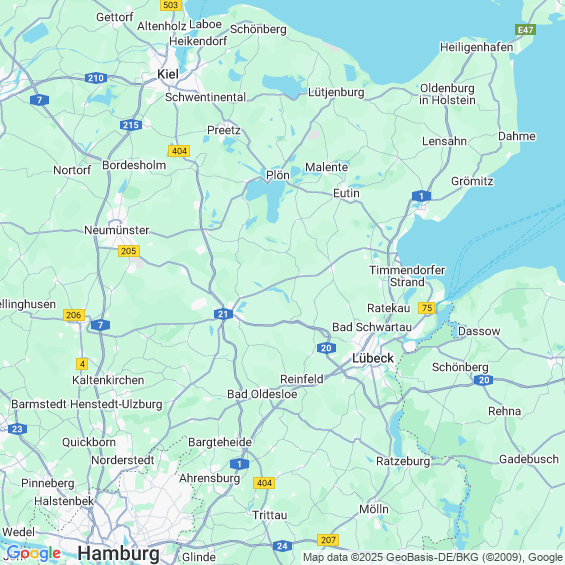Click the yellow 503 road shield
The image size is (565, 565).
[171, 5]
